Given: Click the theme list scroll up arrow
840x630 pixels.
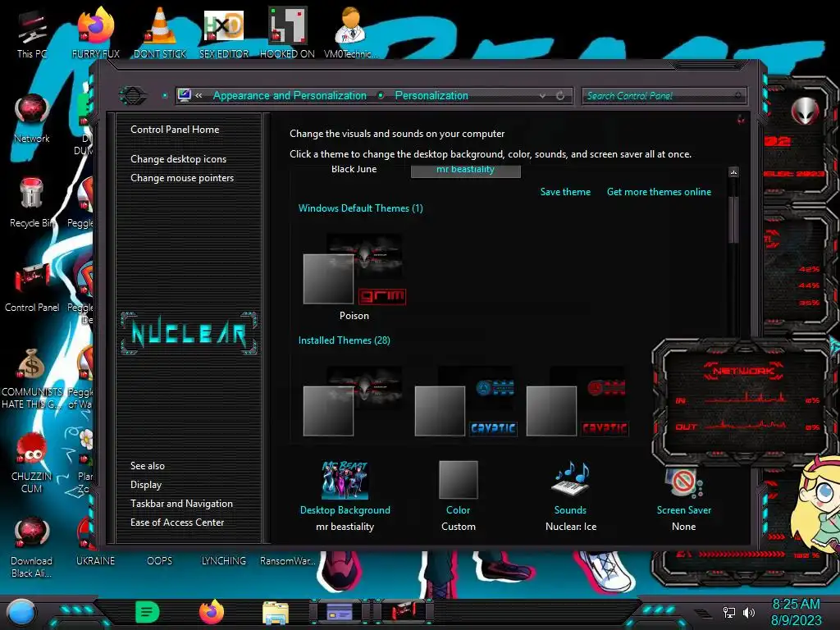Looking at the screenshot, I should (733, 172).
